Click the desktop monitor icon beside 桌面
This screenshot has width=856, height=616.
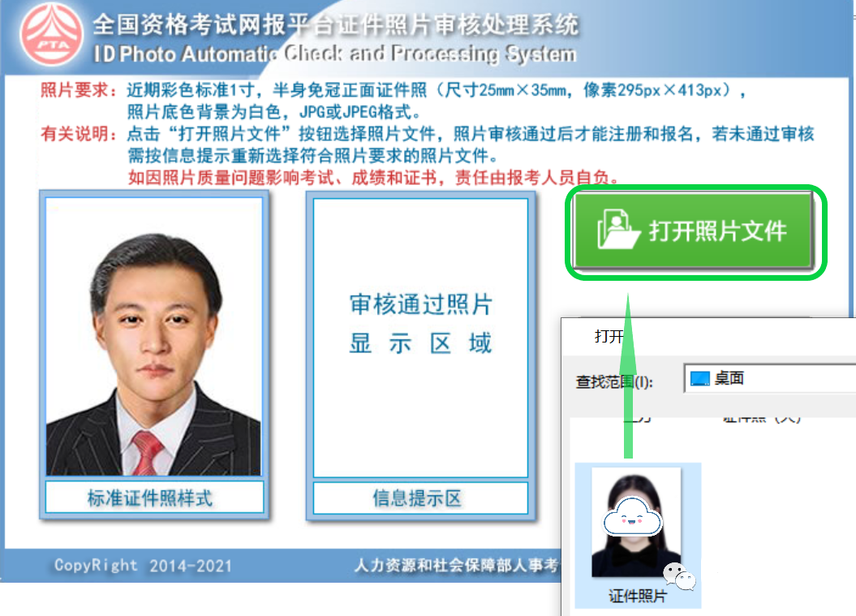[699, 378]
